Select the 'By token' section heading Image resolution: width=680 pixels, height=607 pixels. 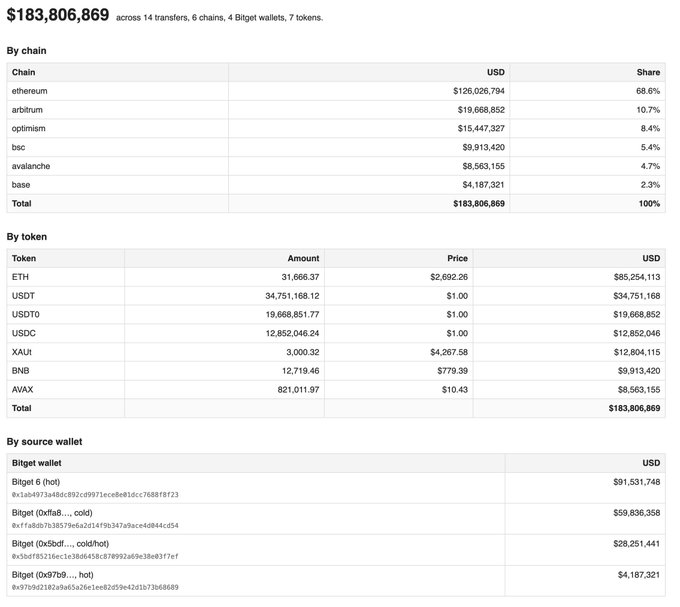27,237
